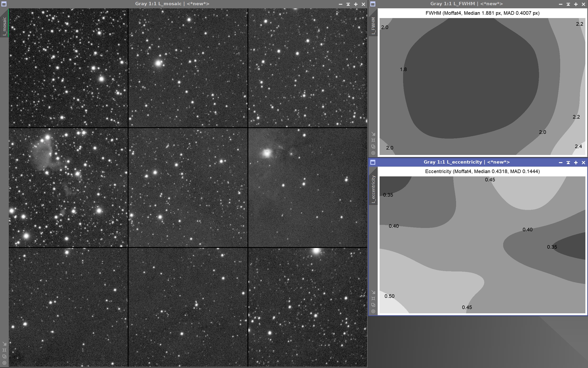This screenshot has width=588, height=368.
Task: Click center tile of the L_mosaic image
Action: pyautogui.click(x=188, y=187)
